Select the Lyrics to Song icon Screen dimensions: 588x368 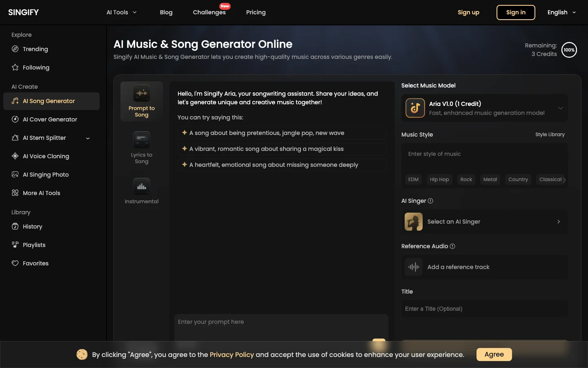click(x=142, y=140)
